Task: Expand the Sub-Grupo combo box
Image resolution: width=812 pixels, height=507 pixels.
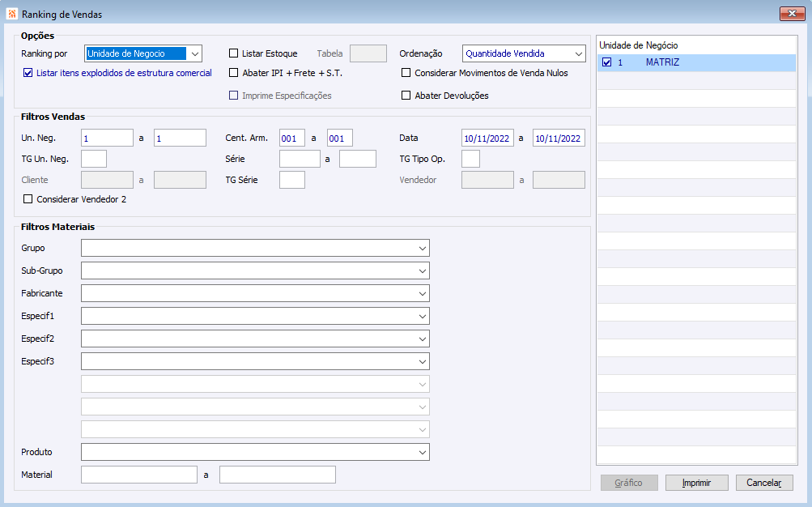Action: pos(423,271)
